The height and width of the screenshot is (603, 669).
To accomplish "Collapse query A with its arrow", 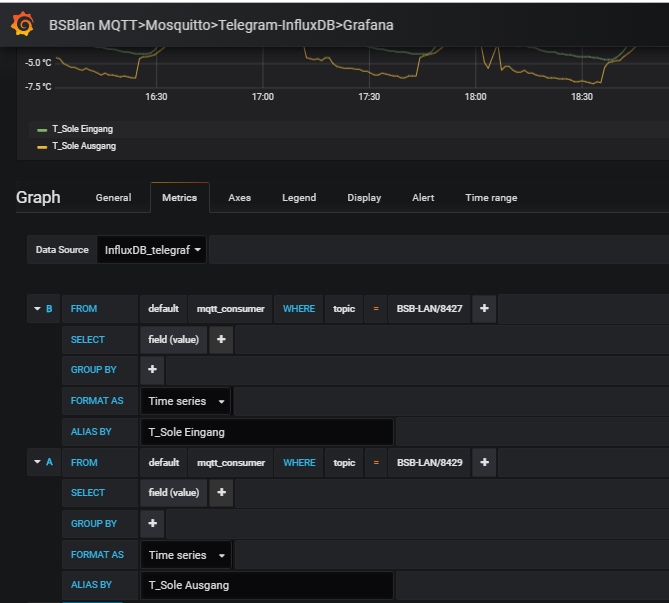I will (x=37, y=462).
